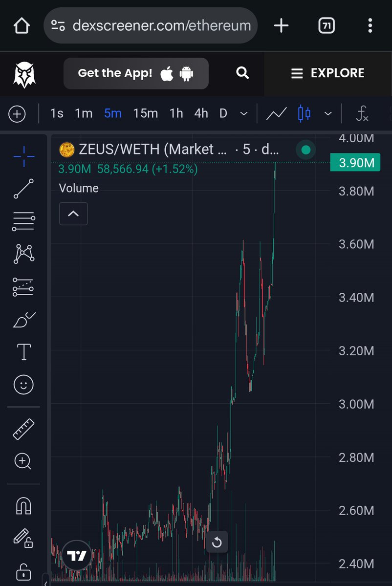Expand the timeframe dropdown chevron
This screenshot has height=586, width=392.
[243, 113]
